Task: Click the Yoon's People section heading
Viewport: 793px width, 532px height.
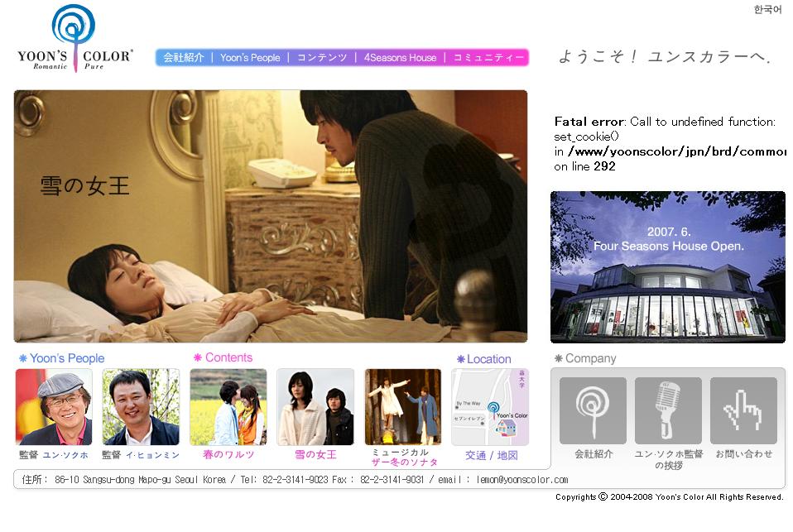Action: [x=62, y=358]
